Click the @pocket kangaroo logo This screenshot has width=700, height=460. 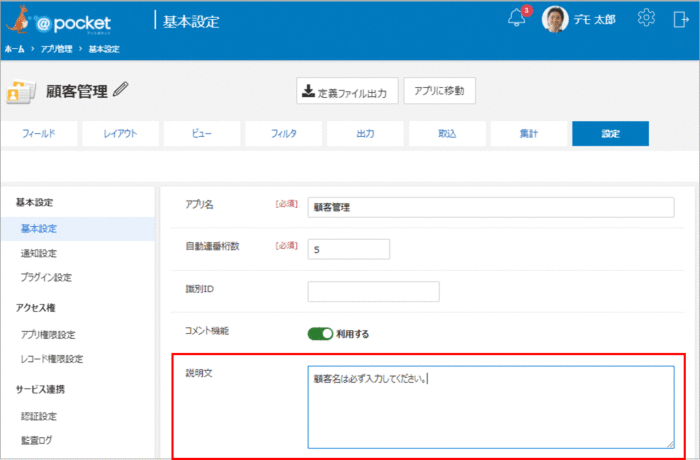click(58, 21)
